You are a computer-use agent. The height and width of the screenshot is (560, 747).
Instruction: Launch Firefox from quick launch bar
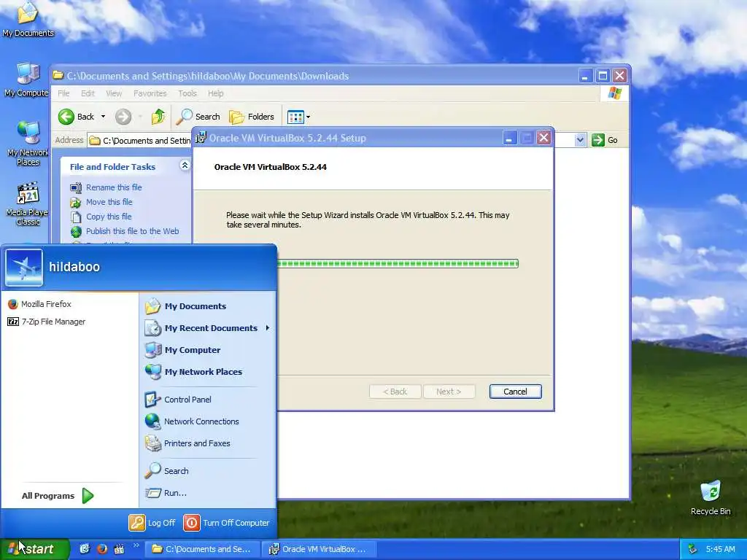(x=102, y=549)
